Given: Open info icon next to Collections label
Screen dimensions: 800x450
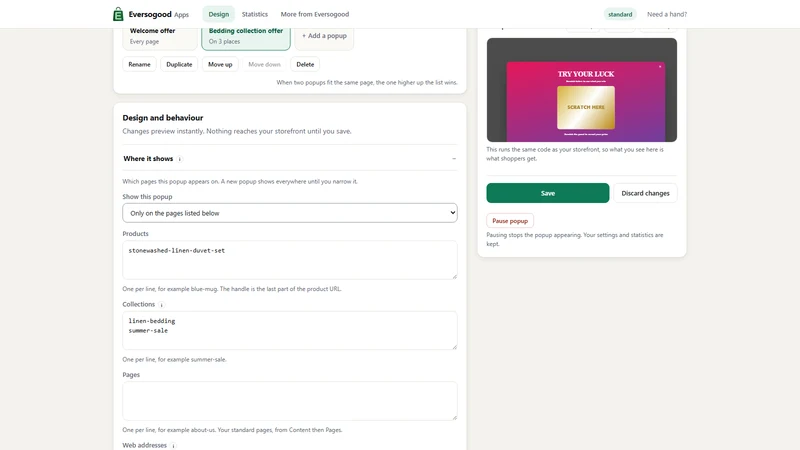Looking at the screenshot, I should pos(161,305).
